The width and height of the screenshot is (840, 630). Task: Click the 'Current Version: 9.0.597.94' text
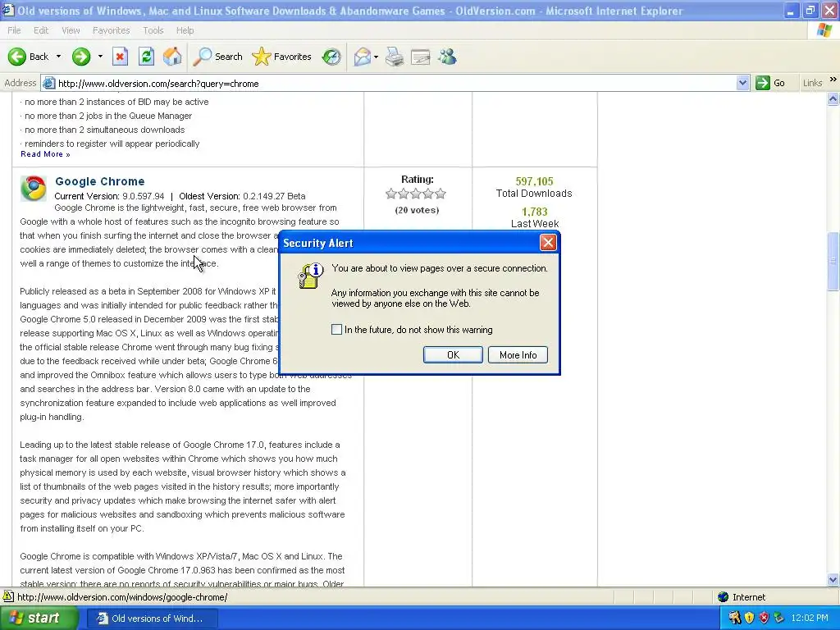(x=109, y=196)
